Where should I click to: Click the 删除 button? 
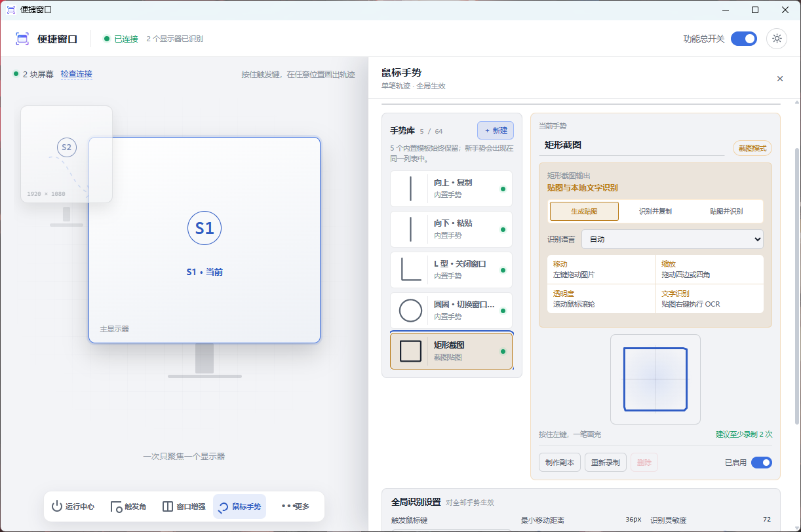pyautogui.click(x=644, y=462)
